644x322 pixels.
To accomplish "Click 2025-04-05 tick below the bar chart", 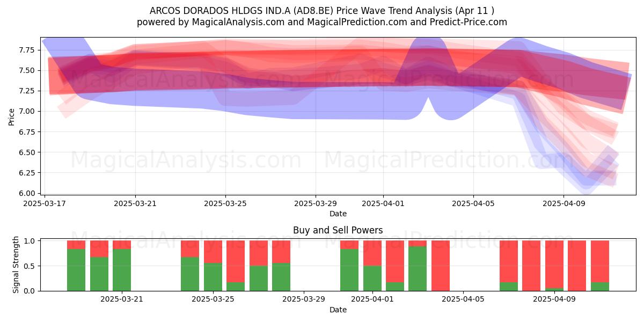I will [x=463, y=299].
